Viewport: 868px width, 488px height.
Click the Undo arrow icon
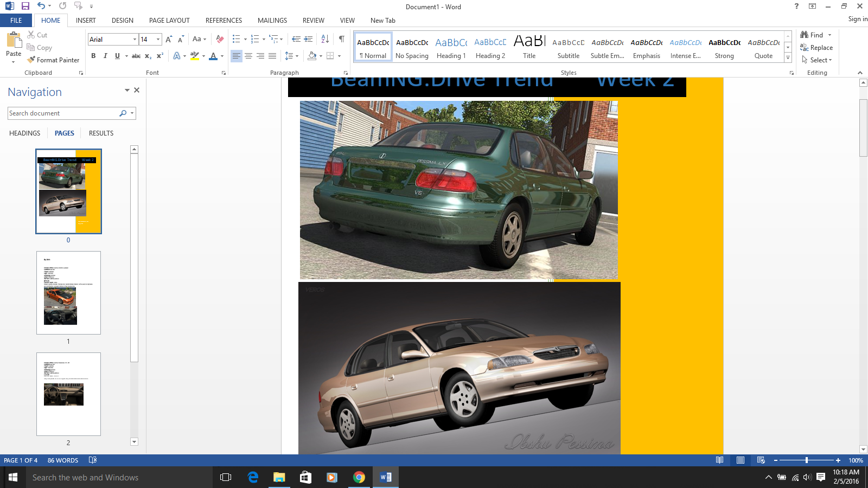(x=41, y=6)
